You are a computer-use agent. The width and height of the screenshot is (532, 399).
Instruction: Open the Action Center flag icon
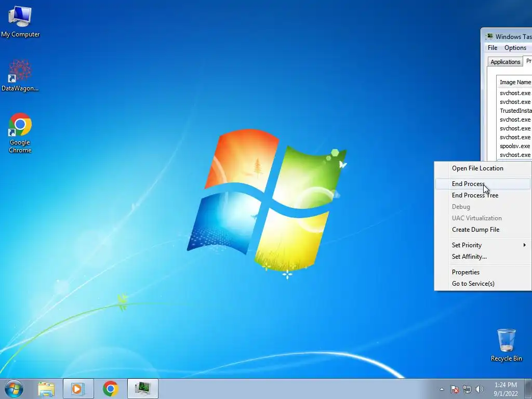pos(454,389)
